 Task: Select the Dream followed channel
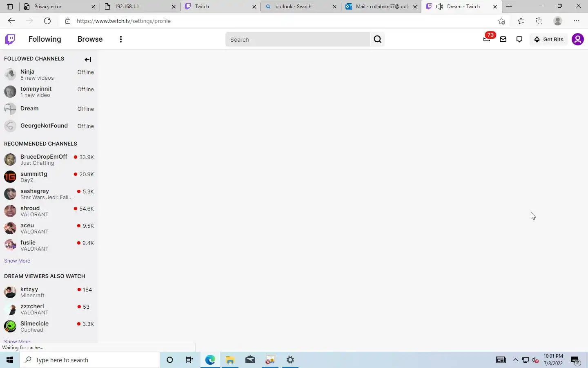[49, 109]
